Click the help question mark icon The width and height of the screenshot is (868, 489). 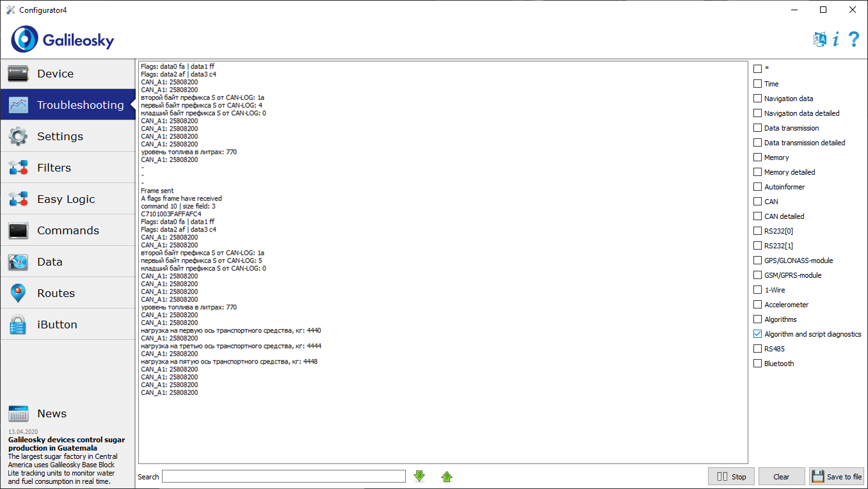coord(854,40)
